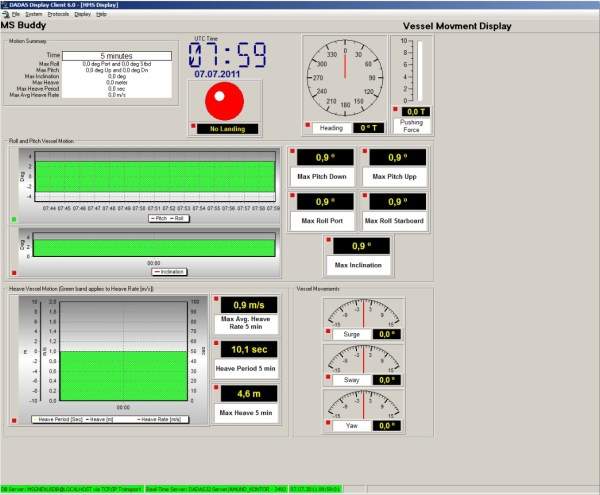
Task: Click the Surge gauge dial
Action: pos(364,314)
